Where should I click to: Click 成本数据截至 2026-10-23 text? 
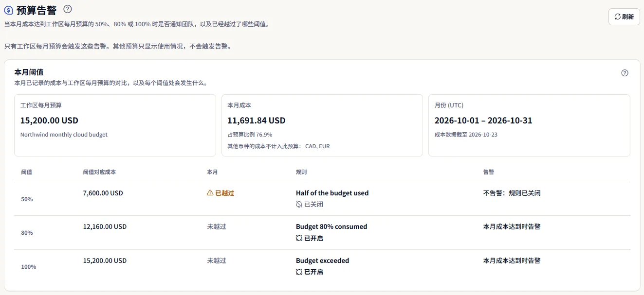pyautogui.click(x=466, y=135)
